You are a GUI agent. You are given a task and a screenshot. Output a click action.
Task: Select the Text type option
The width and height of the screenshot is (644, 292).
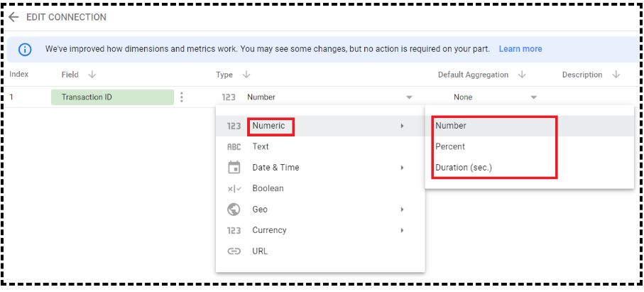(261, 146)
